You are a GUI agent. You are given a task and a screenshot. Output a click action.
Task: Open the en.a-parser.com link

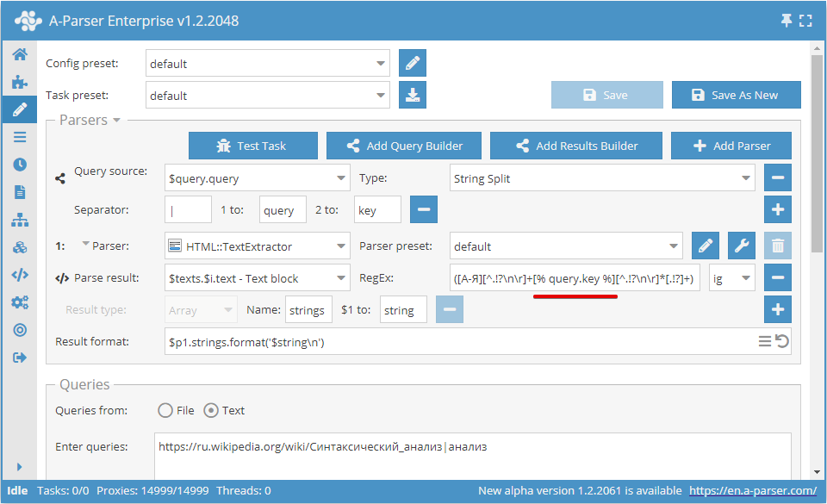tap(754, 489)
